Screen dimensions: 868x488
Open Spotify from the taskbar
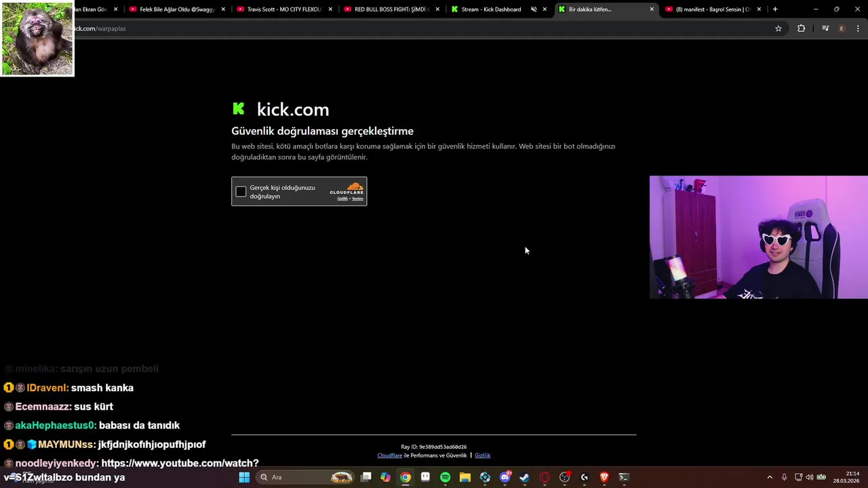(445, 477)
